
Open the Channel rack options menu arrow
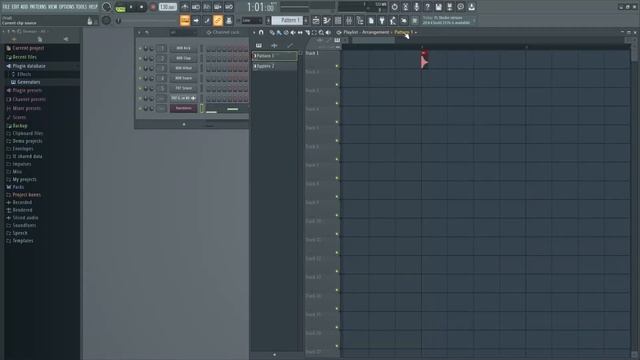tap(140, 32)
